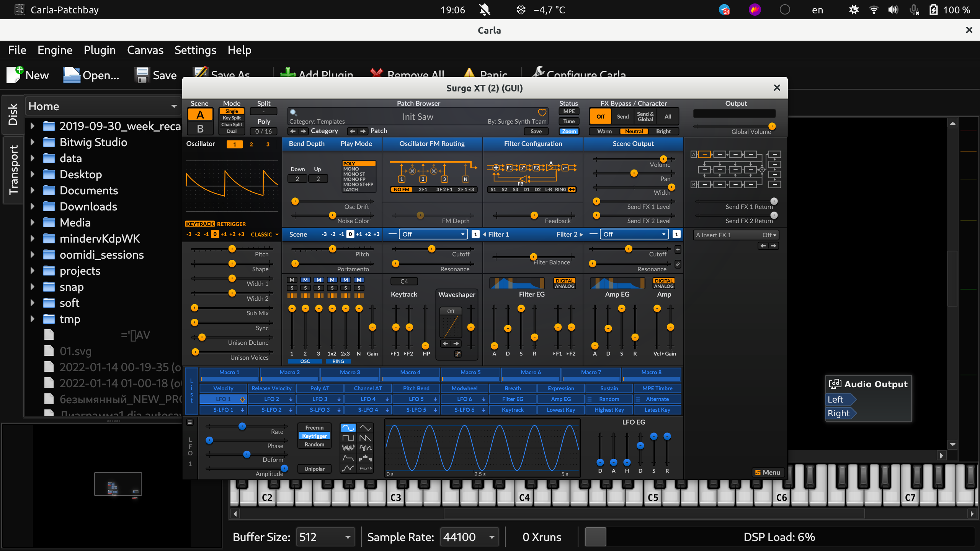This screenshot has height=551, width=980.
Task: Open the Settings menu
Action: pos(195,50)
